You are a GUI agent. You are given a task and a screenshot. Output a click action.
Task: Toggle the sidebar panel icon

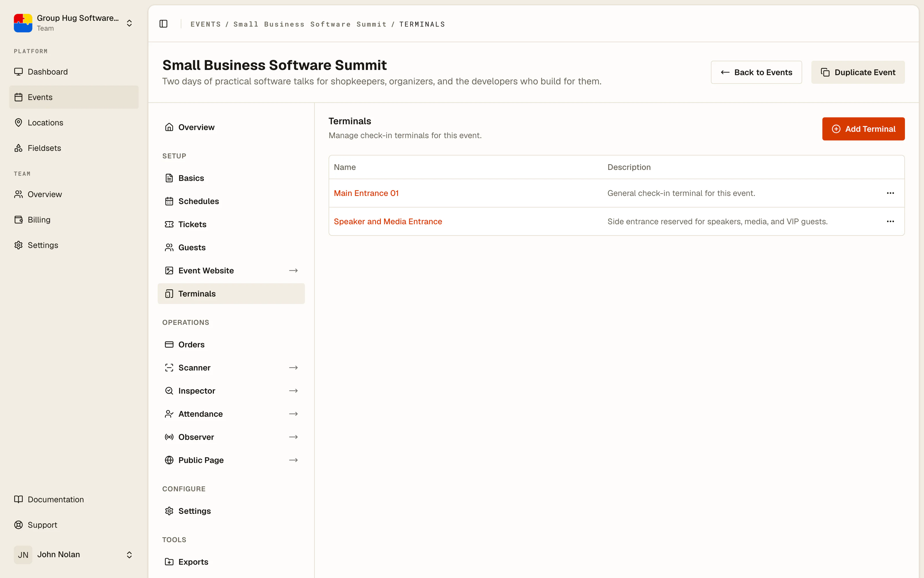[163, 24]
